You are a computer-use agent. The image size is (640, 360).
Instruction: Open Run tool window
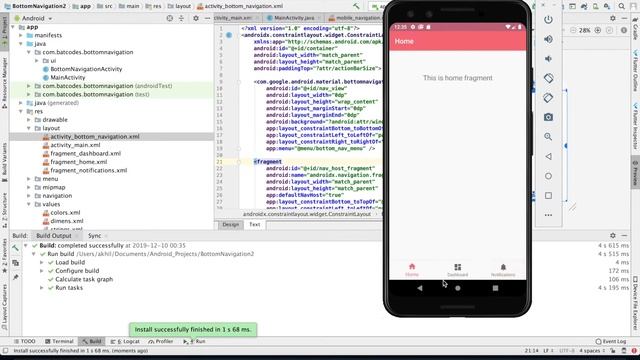(194, 341)
